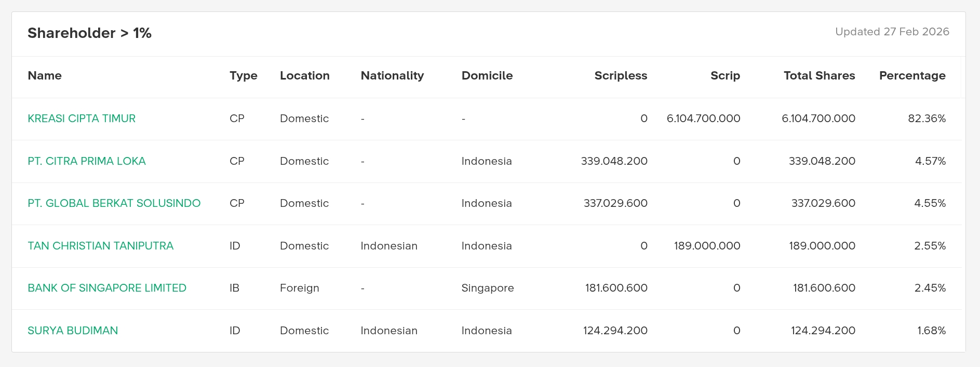This screenshot has height=367, width=980.
Task: Click Scrip 0 in SURYA BUDIMAN row
Action: pos(737,331)
